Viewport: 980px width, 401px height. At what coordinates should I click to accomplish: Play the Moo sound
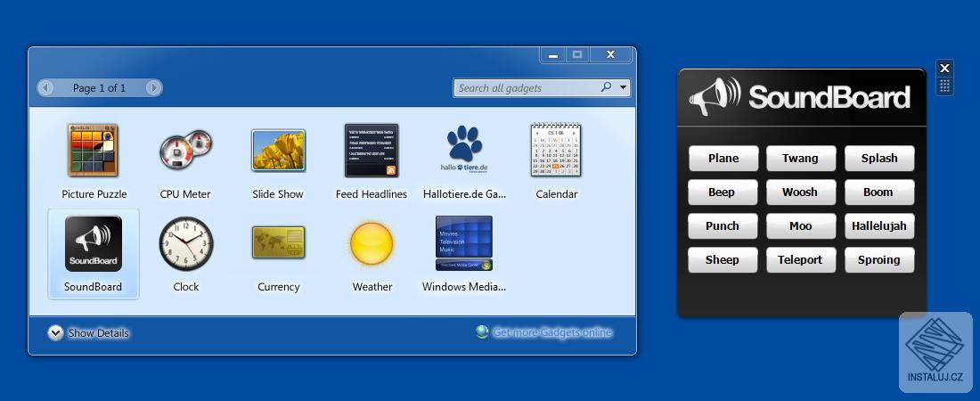coord(801,225)
